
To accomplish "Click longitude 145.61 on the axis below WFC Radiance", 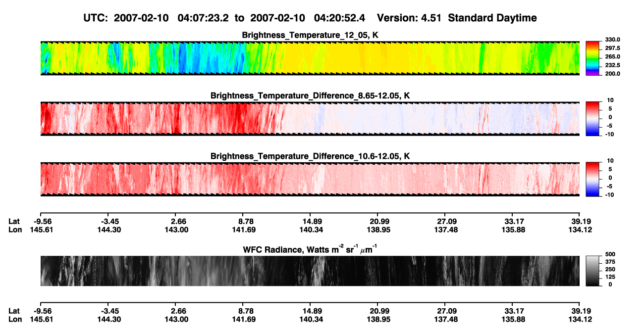I will (x=42, y=320).
